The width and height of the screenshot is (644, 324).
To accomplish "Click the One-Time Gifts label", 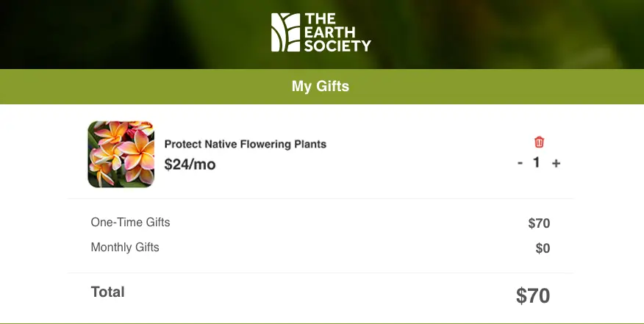I will click(x=130, y=222).
